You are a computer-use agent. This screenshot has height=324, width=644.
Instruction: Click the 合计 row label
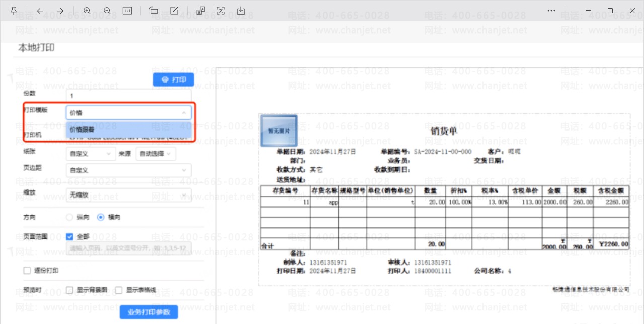(268, 246)
